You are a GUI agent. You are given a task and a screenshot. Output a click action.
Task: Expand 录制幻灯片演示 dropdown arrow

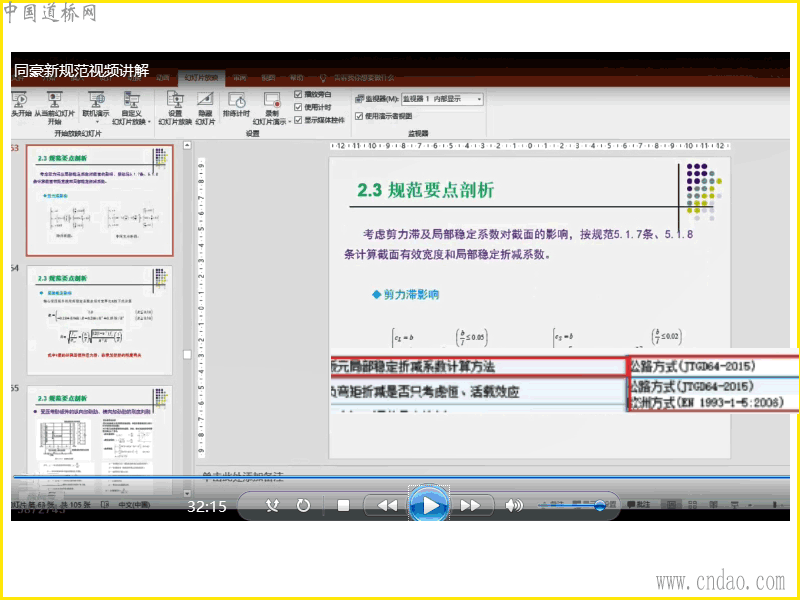coord(289,122)
